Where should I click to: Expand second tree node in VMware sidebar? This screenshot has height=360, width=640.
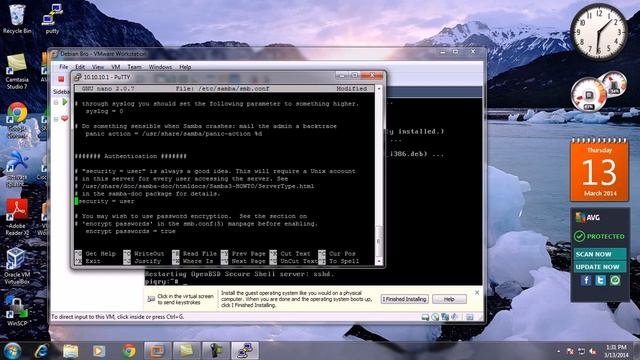(x=56, y=119)
